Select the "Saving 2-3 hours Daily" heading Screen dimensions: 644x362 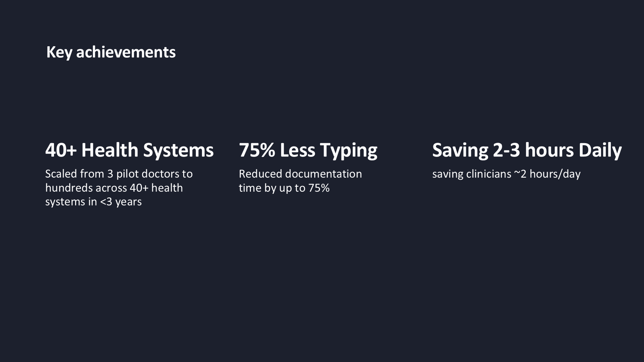pyautogui.click(x=527, y=150)
